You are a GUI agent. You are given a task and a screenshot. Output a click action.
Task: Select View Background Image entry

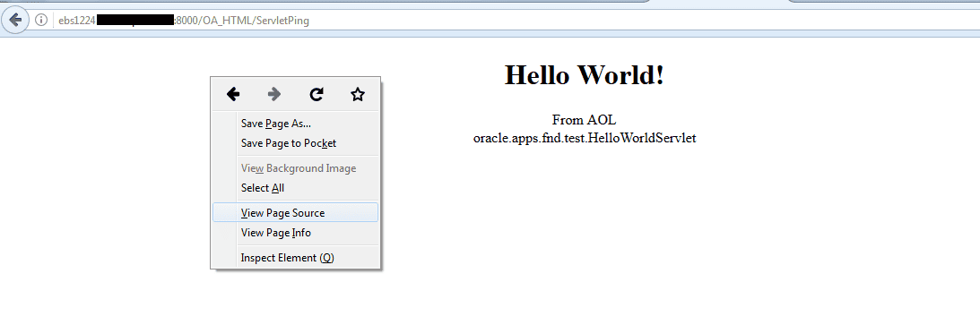pyautogui.click(x=295, y=168)
